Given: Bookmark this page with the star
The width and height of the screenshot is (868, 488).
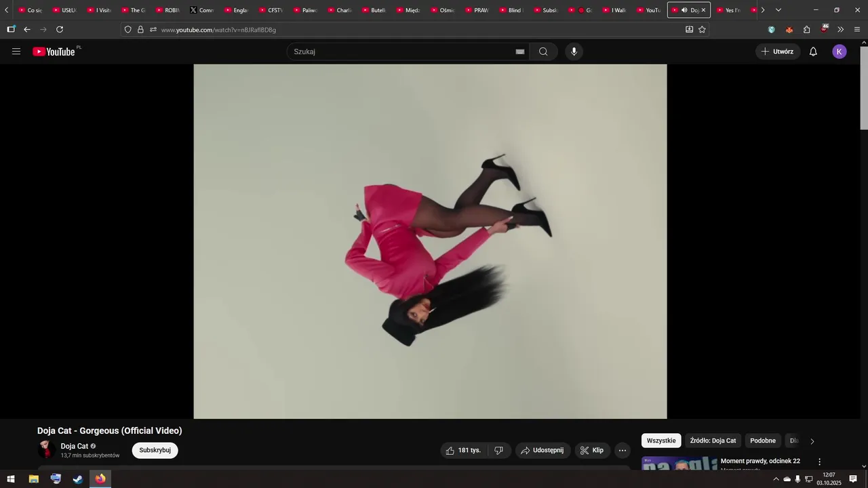Looking at the screenshot, I should [702, 29].
